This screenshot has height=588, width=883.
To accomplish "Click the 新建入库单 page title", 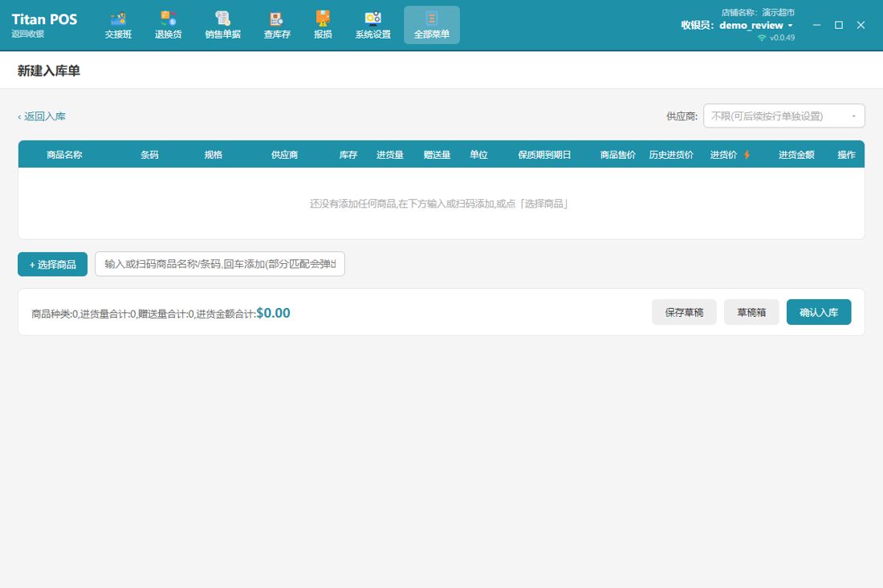I will point(49,71).
